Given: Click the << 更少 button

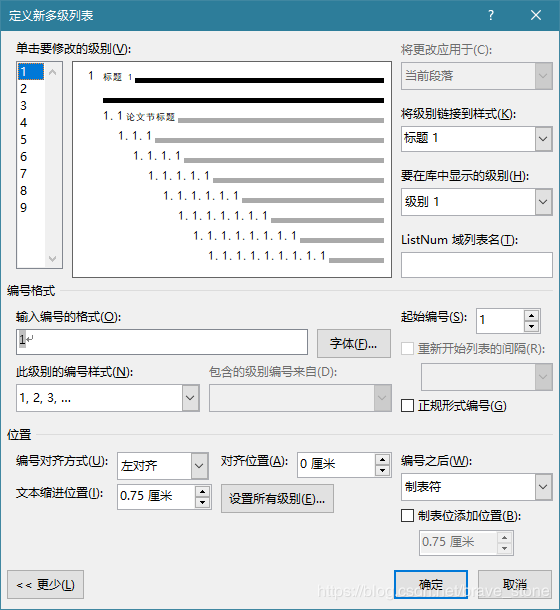Looking at the screenshot, I should 46,585.
